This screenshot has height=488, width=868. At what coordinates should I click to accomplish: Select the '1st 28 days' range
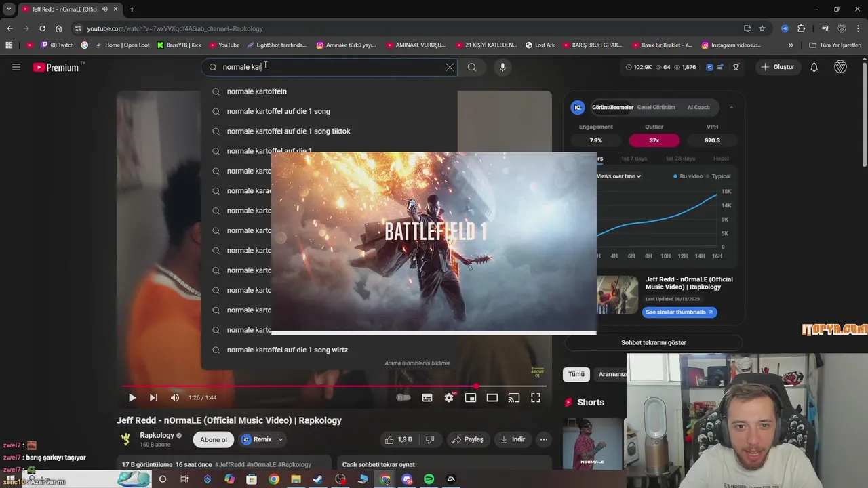(x=680, y=159)
